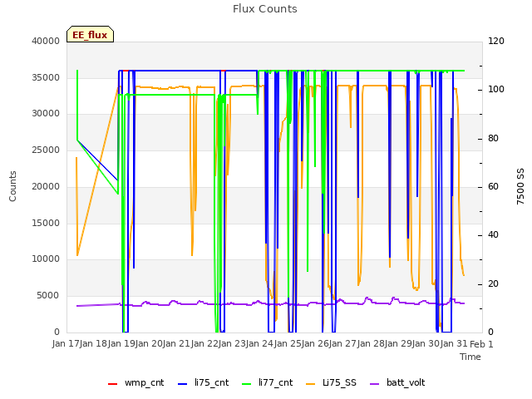Click the 10000 tick on Counts axis
Viewport: 532px width, 399px height.
click(x=46, y=259)
